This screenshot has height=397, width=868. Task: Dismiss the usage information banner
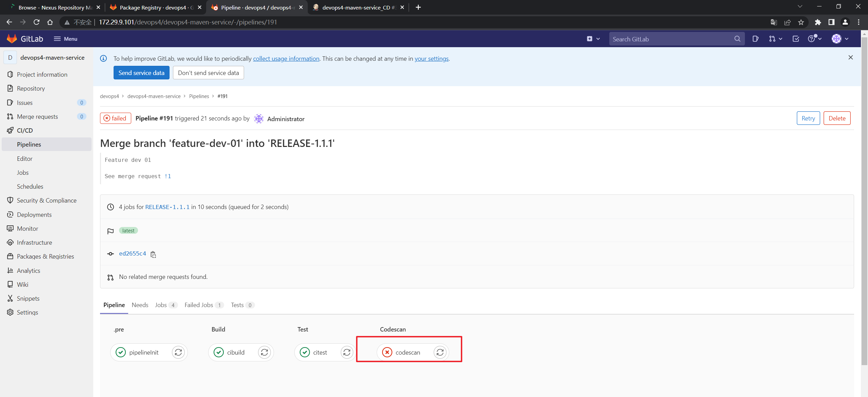coord(850,57)
